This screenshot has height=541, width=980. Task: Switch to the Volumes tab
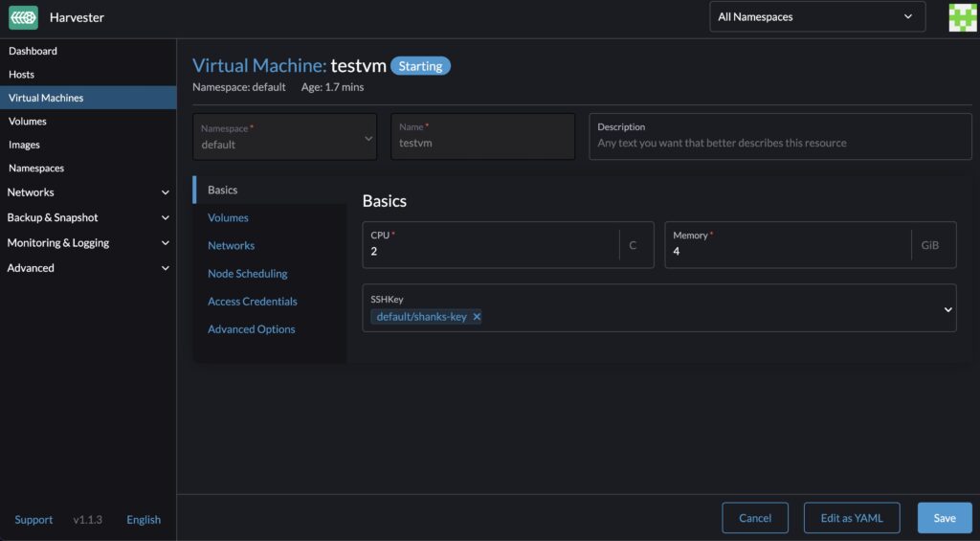228,218
